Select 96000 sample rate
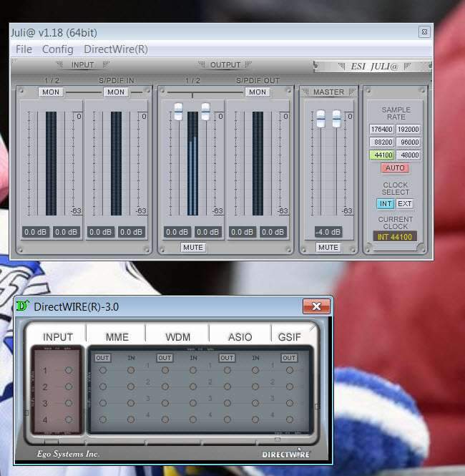Screen dimensions: 465x476 (408, 142)
